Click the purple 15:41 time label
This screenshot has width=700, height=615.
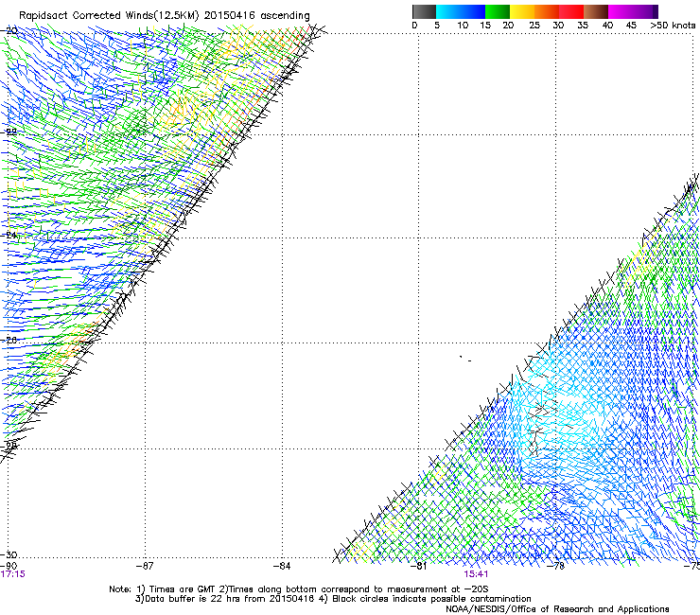click(476, 574)
